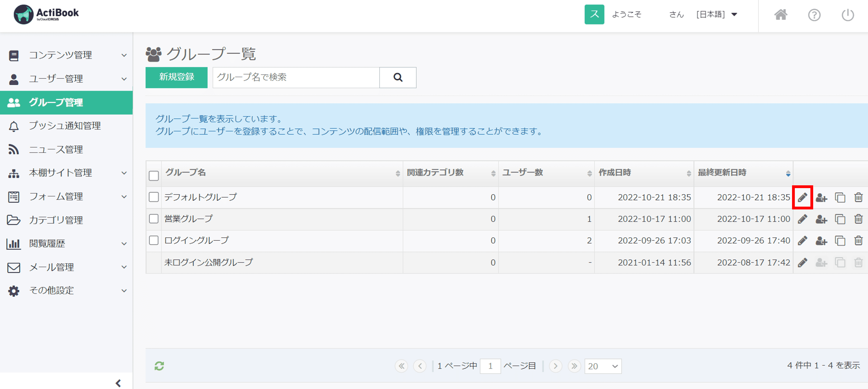Add users to 営業グループ
This screenshot has width=868, height=389.
821,219
